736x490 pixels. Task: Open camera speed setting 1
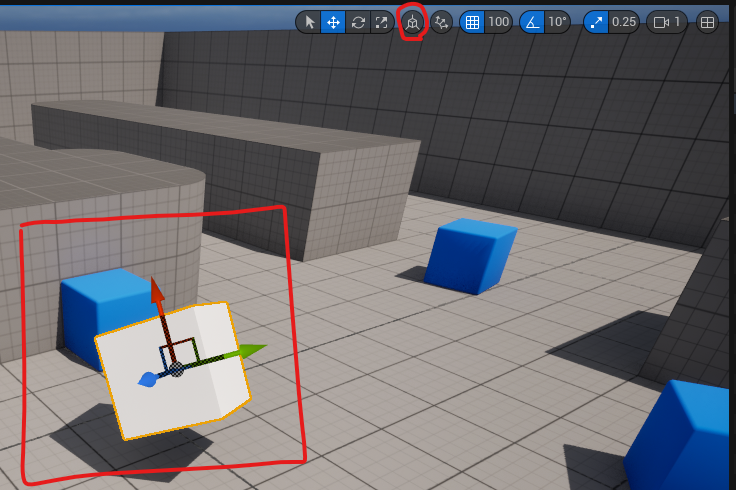click(x=667, y=22)
